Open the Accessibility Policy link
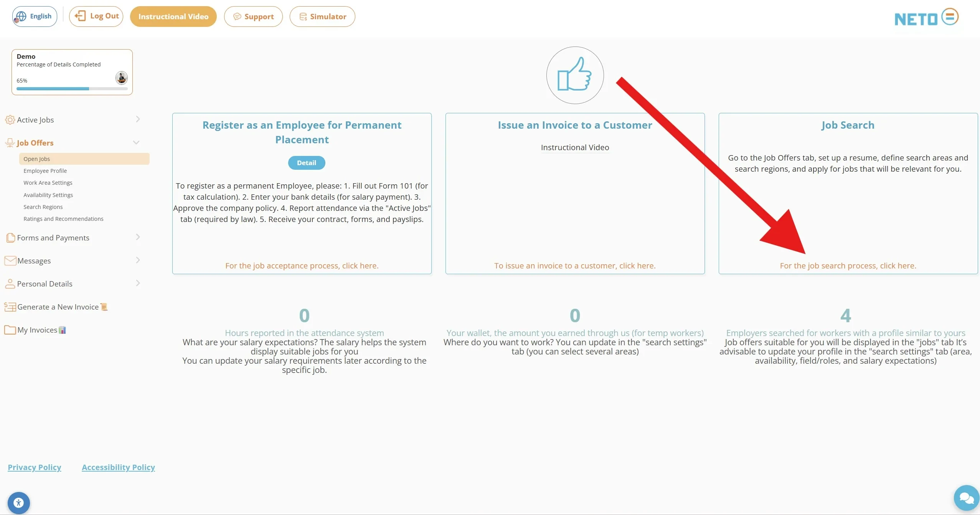Screen dimensions: 980x515 (118, 467)
